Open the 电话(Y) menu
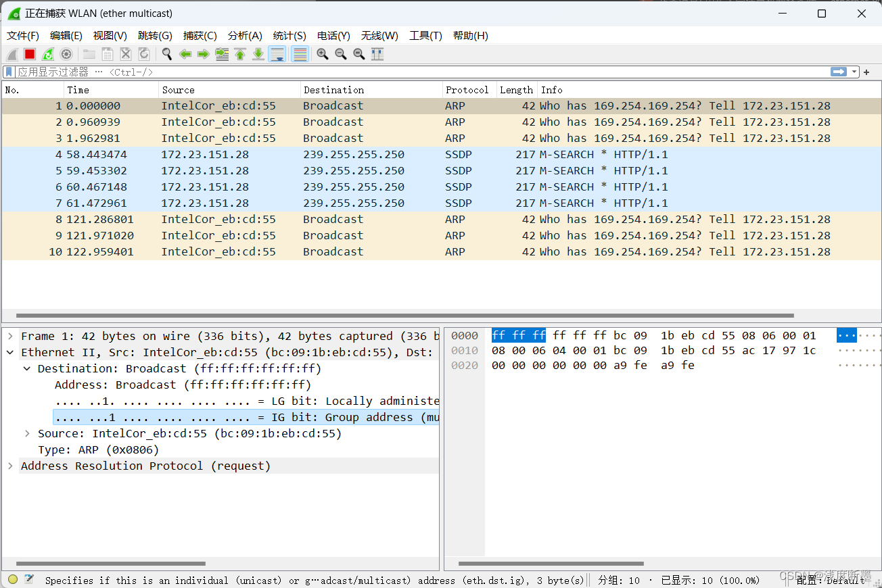 (x=333, y=35)
